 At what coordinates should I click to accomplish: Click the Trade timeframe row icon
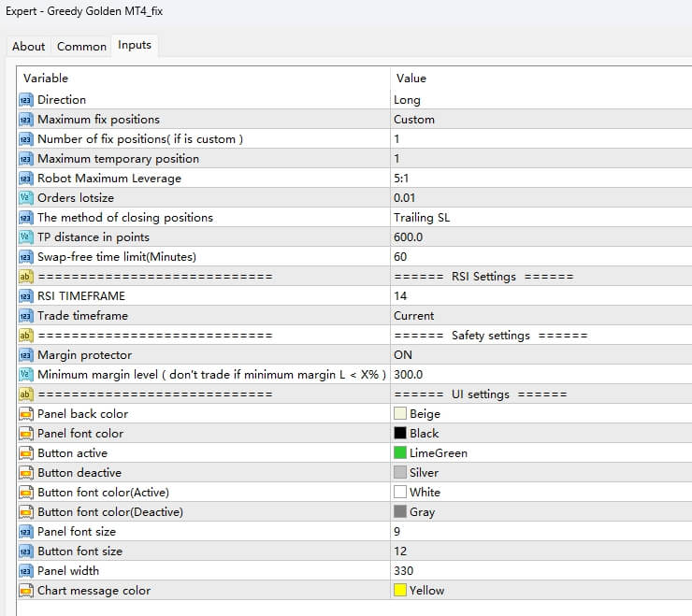(x=26, y=316)
